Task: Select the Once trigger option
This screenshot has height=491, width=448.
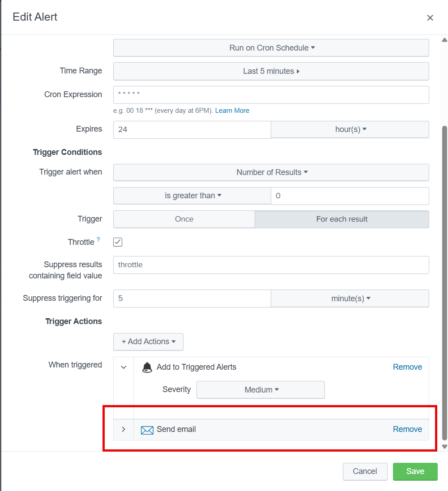Action: (x=184, y=219)
